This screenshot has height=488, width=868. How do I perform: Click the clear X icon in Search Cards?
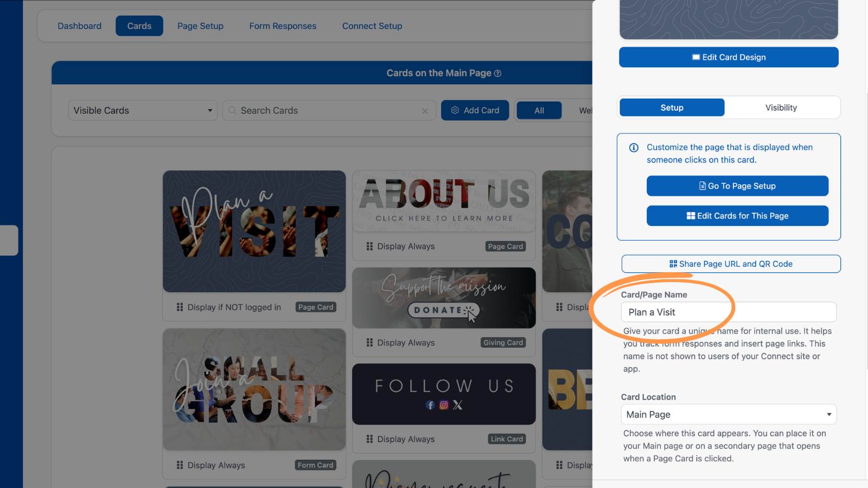(x=425, y=111)
